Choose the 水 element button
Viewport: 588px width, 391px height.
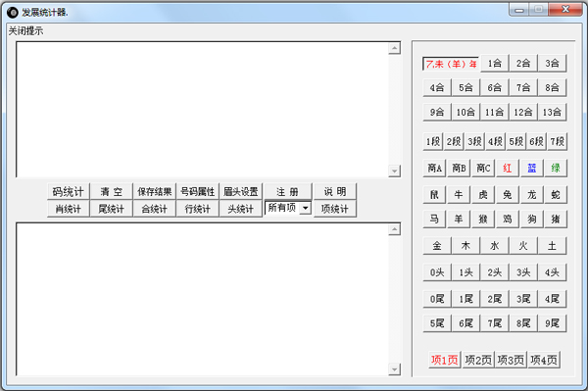click(494, 246)
